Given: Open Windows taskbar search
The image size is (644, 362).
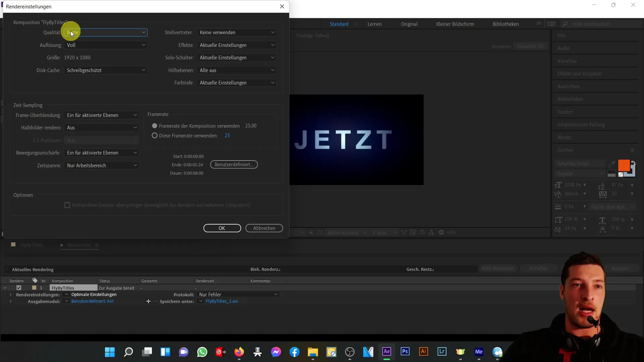Looking at the screenshot, I should point(128,352).
